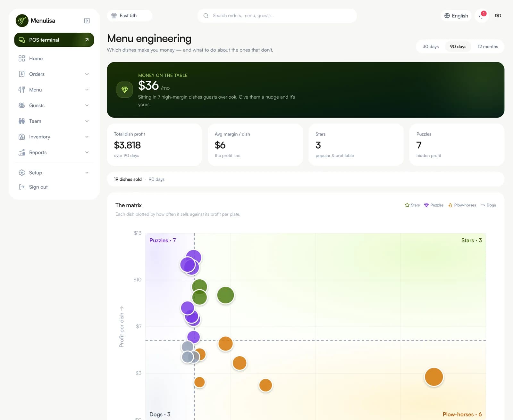Click the Reports chart icon
Screen dimensions: 513x420
22,152
